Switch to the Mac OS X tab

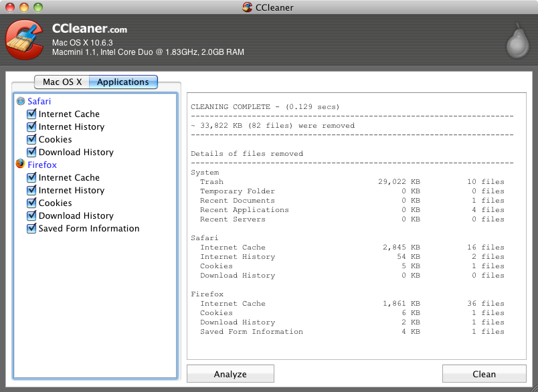pos(62,82)
